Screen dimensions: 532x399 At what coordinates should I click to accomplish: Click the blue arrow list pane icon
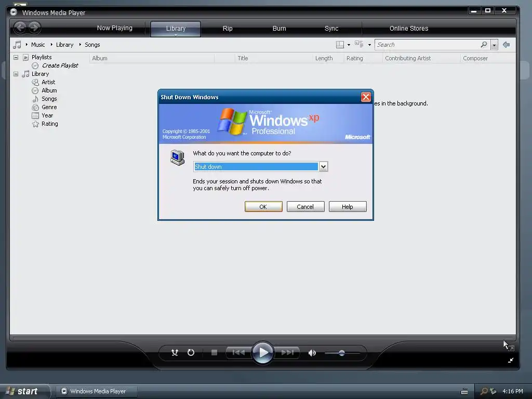coord(506,45)
